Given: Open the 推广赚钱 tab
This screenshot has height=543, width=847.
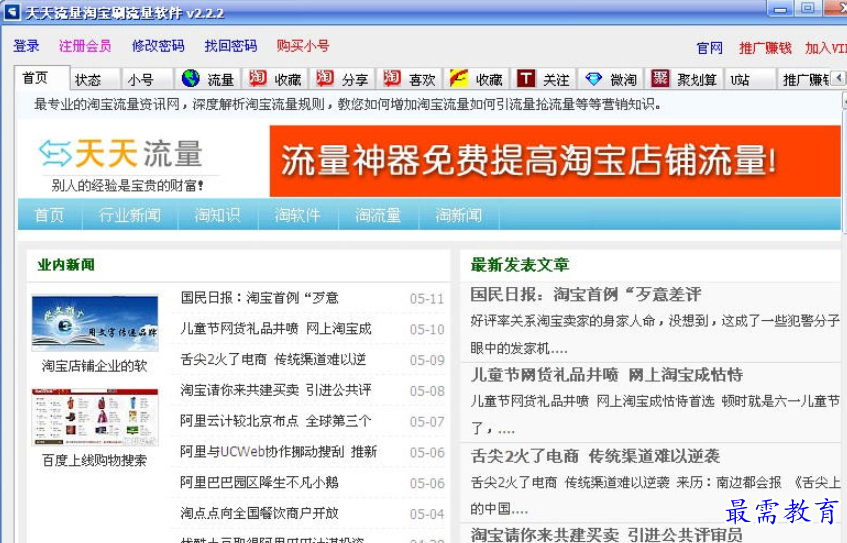Looking at the screenshot, I should point(806,80).
